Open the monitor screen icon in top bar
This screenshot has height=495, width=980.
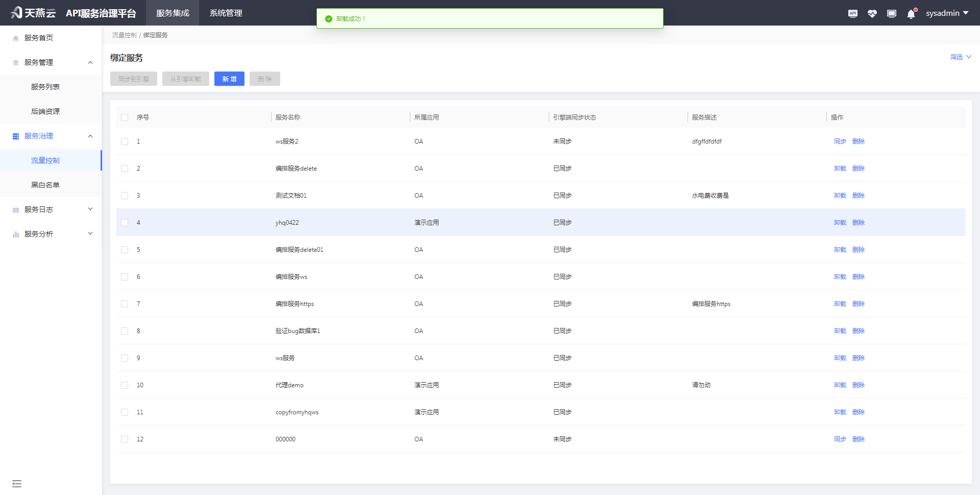(x=892, y=13)
